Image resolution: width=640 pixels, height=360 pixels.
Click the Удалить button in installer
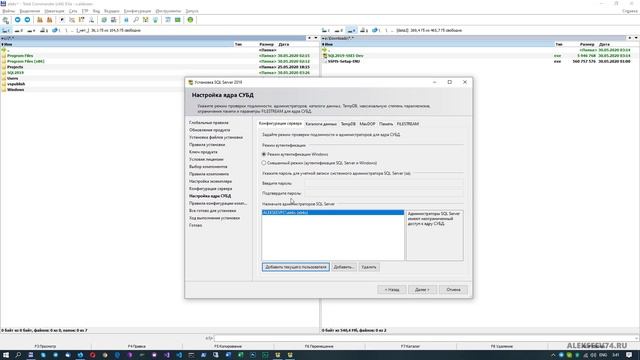pyautogui.click(x=369, y=267)
